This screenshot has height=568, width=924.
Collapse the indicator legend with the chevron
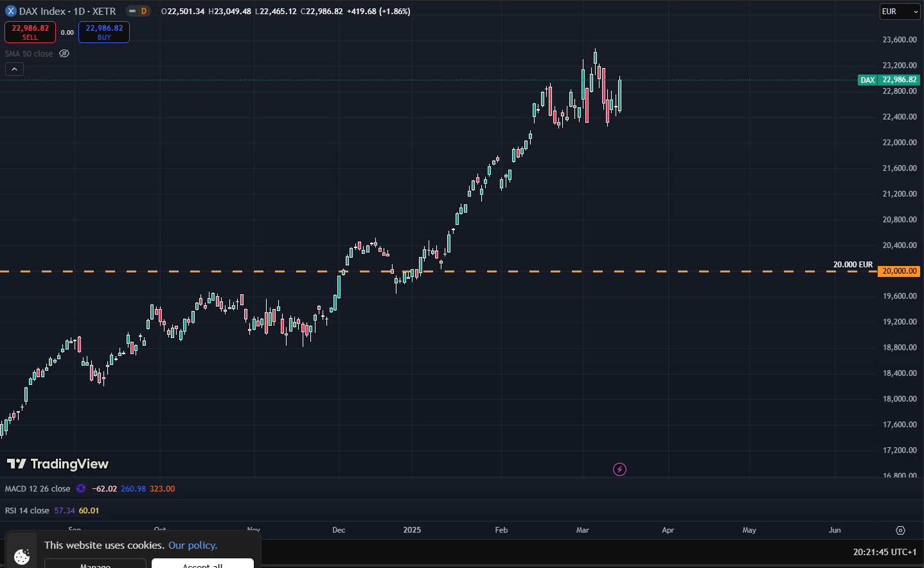14,69
